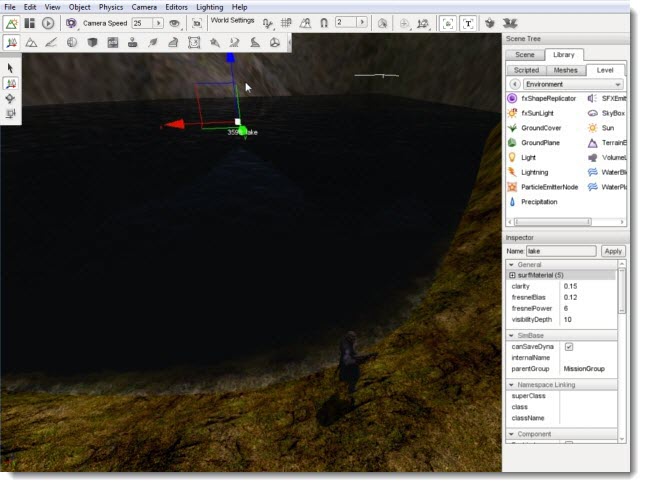Click the Name input field containing lake

coord(561,251)
